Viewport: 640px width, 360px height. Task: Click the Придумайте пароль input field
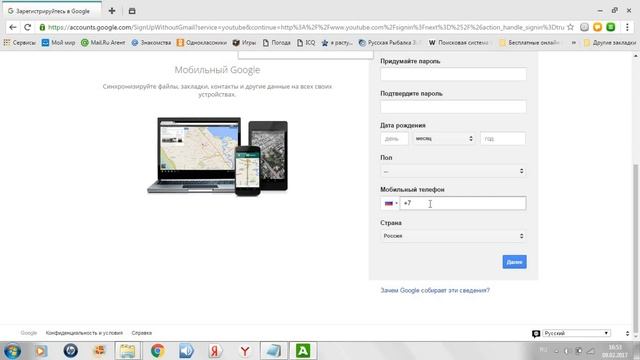pos(453,74)
